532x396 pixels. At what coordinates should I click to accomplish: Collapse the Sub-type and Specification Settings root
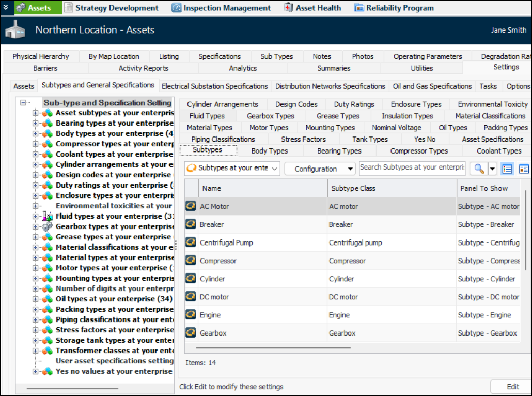23,103
